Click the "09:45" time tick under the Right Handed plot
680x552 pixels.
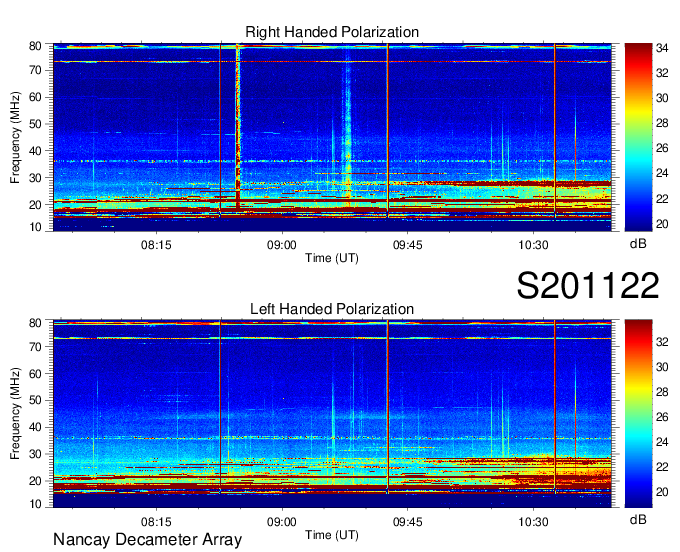point(408,245)
